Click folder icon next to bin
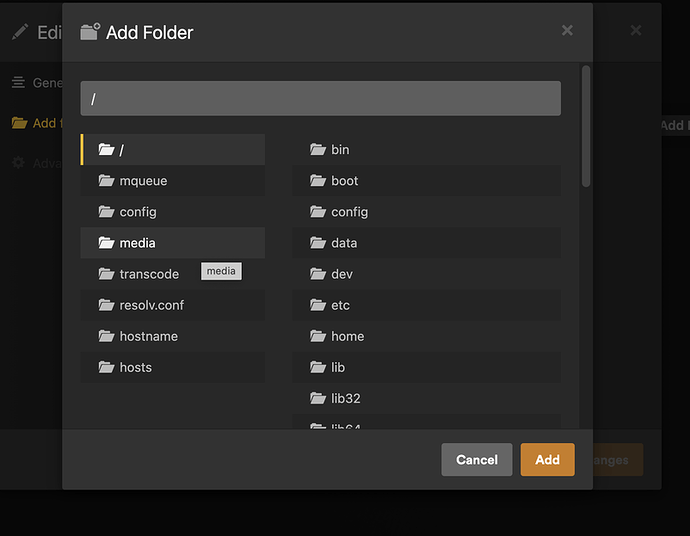The width and height of the screenshot is (690, 536). click(x=318, y=150)
